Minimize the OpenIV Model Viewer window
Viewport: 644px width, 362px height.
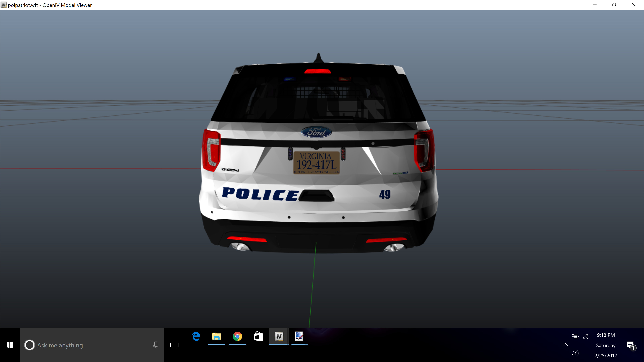coord(595,5)
